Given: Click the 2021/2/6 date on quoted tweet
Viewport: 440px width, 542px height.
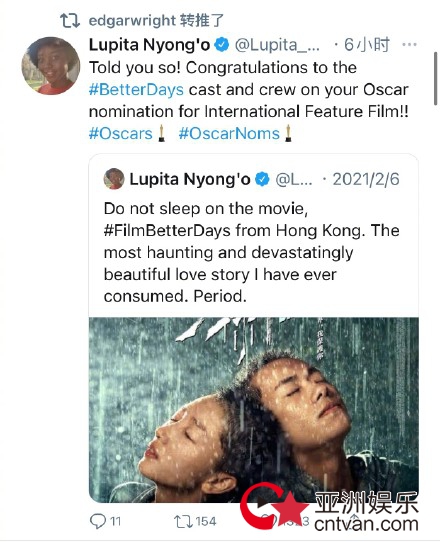Looking at the screenshot, I should 366,179.
